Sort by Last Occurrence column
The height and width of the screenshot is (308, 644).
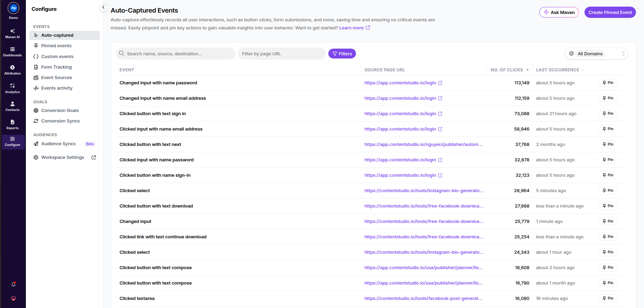(560, 70)
